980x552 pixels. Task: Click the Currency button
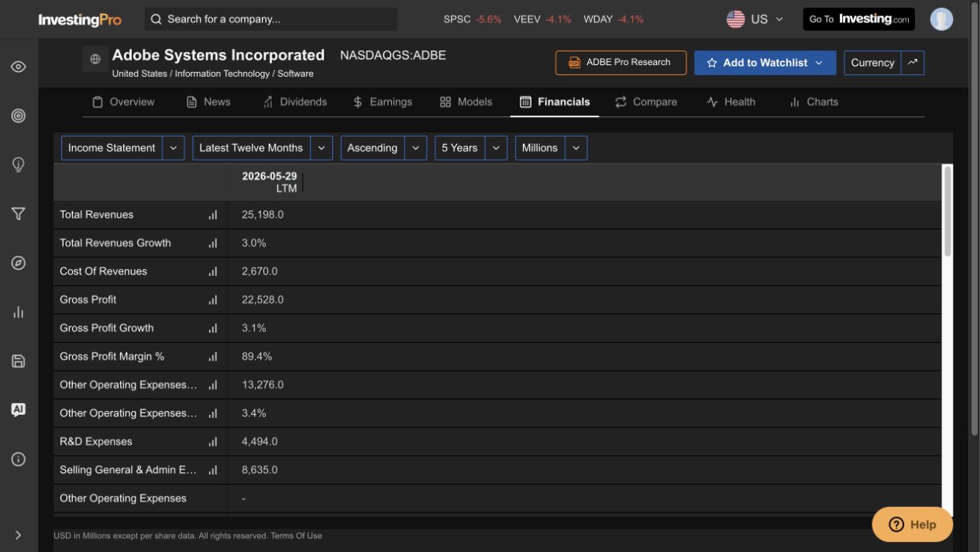point(872,63)
